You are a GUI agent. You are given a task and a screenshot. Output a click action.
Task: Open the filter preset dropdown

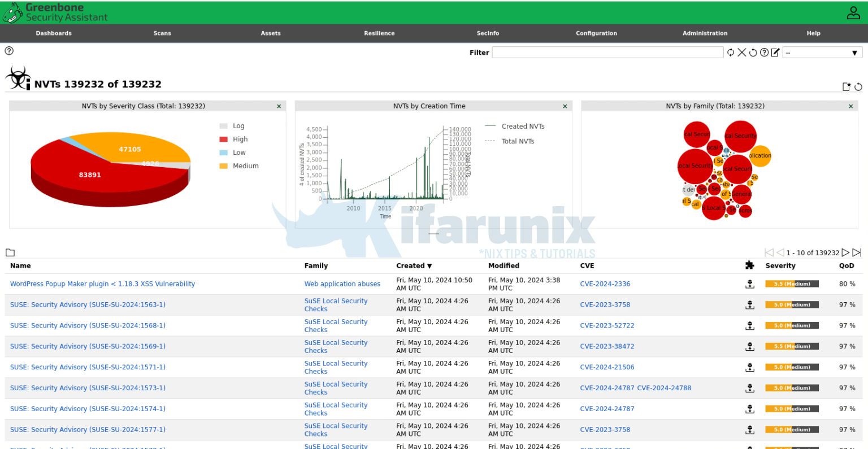pos(822,52)
